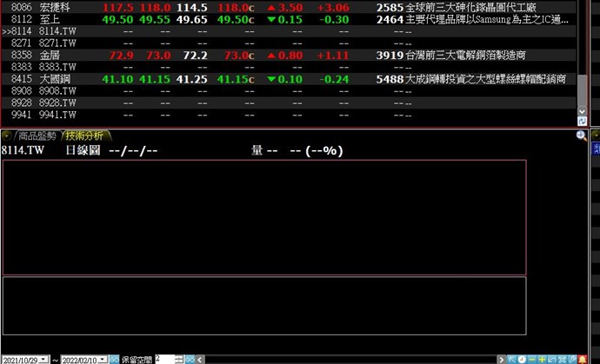The height and width of the screenshot is (364, 600).
Task: Select stock row 8415 大國鋼
Action: (x=289, y=79)
